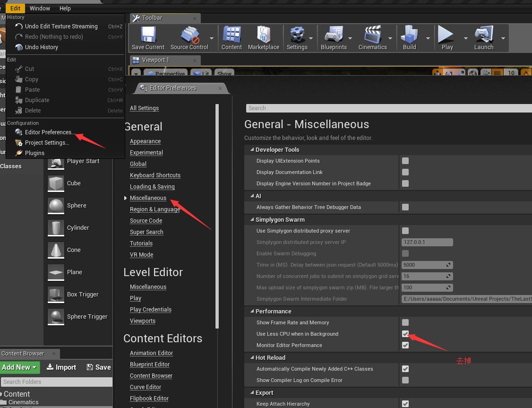The height and width of the screenshot is (408, 532).
Task: Click the Duplicate icon in Edit menu
Action: tap(19, 100)
